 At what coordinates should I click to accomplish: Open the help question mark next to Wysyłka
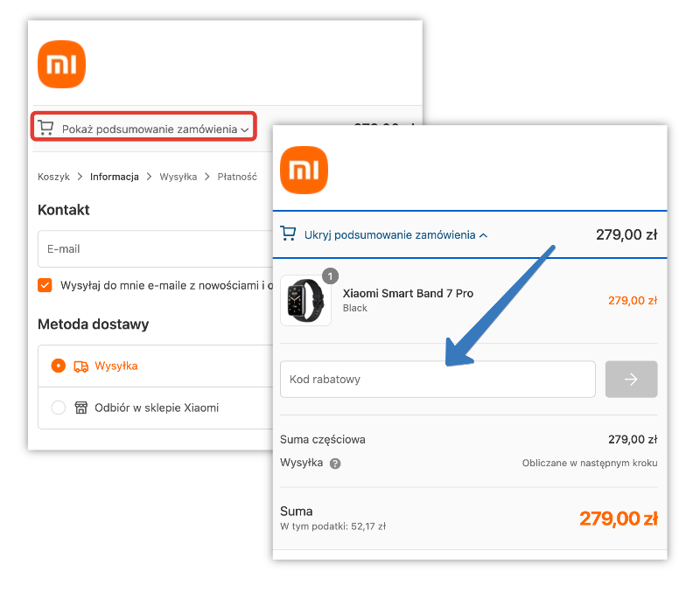coord(335,464)
